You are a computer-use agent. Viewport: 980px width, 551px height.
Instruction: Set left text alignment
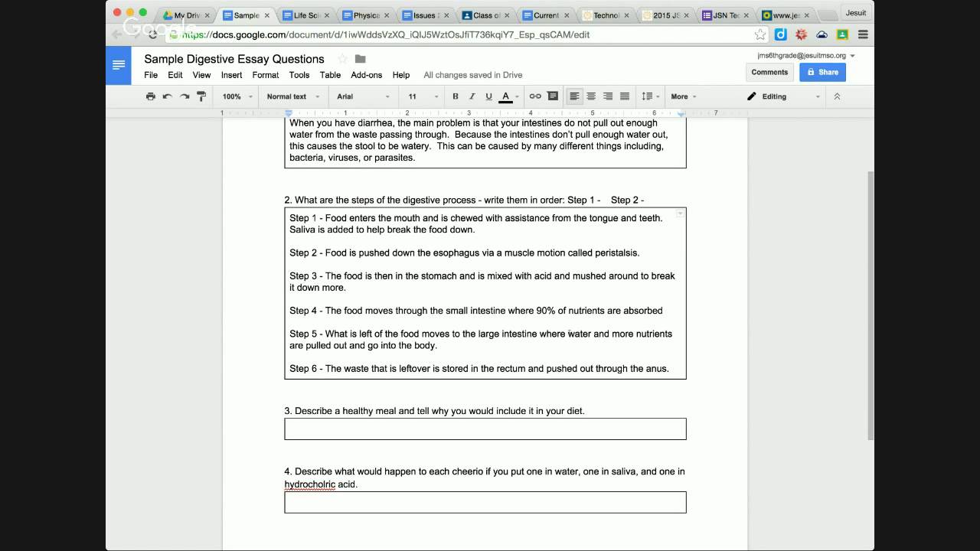click(574, 96)
